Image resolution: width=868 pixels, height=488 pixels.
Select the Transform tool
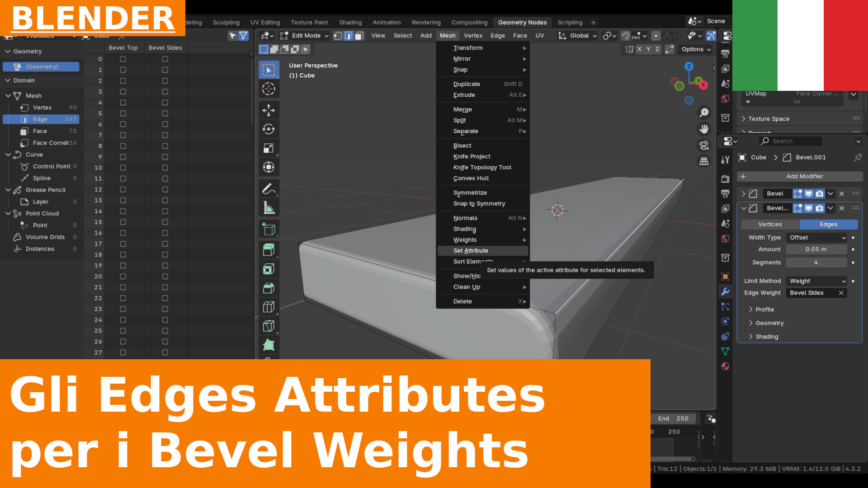click(x=269, y=167)
